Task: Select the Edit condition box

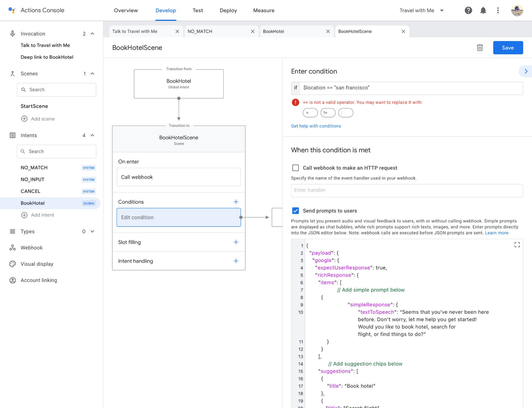Action: pyautogui.click(x=179, y=217)
